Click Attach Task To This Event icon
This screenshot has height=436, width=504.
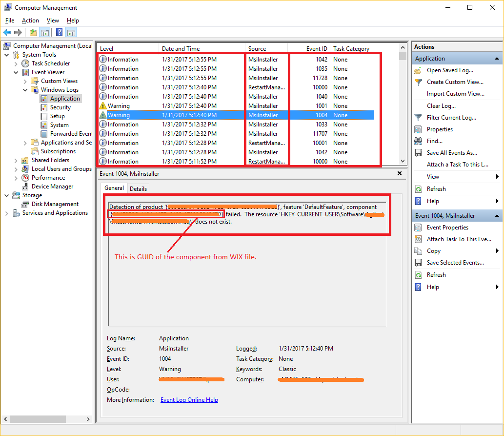[418, 239]
